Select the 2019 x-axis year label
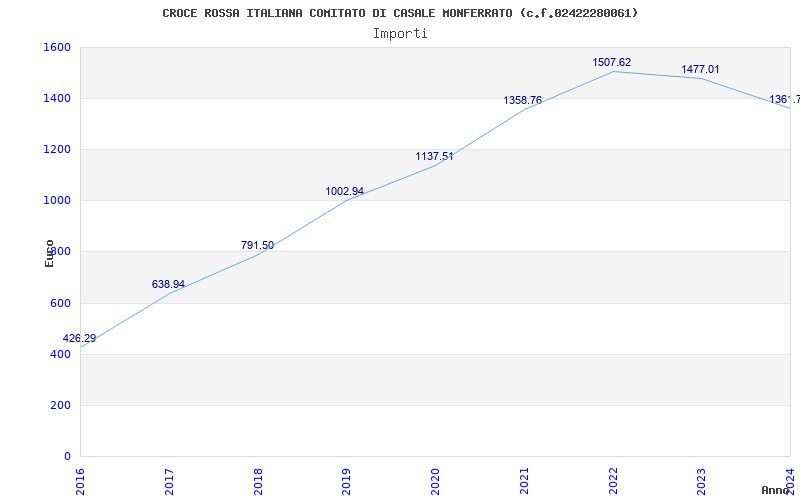Image resolution: width=800 pixels, height=500 pixels. tap(347, 481)
